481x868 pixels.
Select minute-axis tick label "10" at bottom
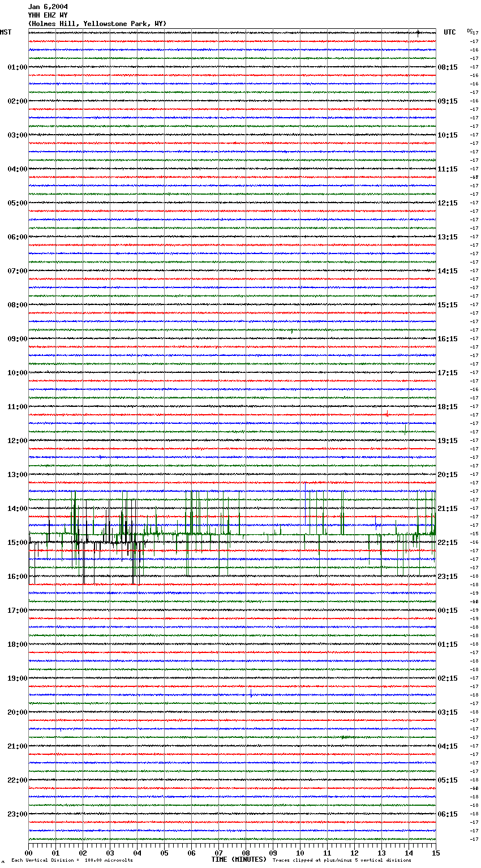point(300,853)
